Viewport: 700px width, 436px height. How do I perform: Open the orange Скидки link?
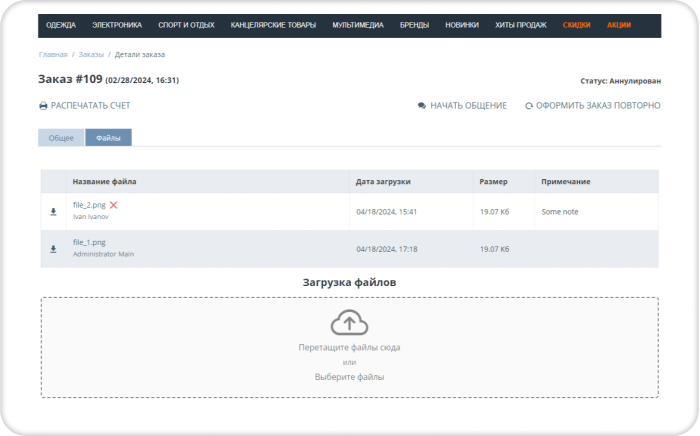pyautogui.click(x=576, y=25)
